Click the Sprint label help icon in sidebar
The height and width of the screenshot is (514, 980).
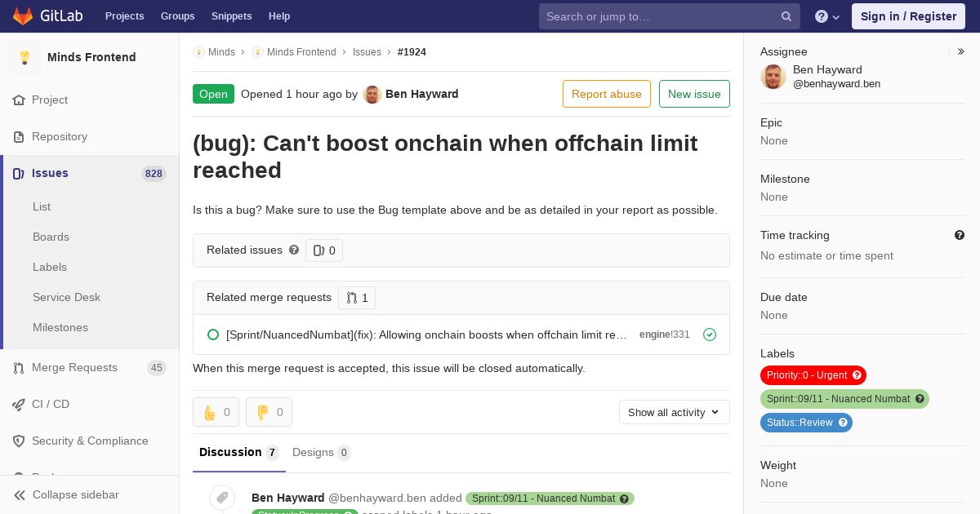click(920, 399)
